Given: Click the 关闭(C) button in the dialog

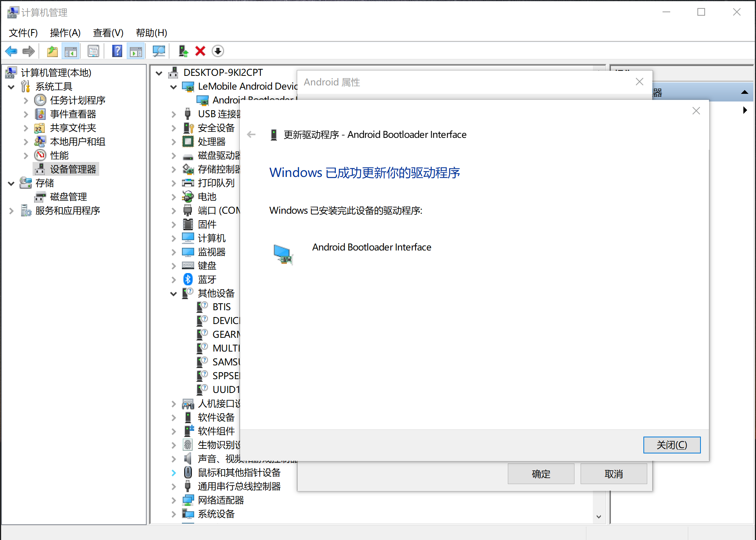Looking at the screenshot, I should [x=672, y=445].
